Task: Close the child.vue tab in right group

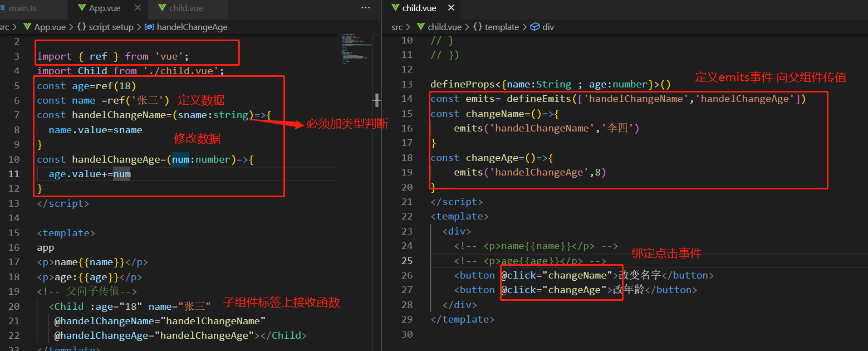Action: tap(452, 8)
